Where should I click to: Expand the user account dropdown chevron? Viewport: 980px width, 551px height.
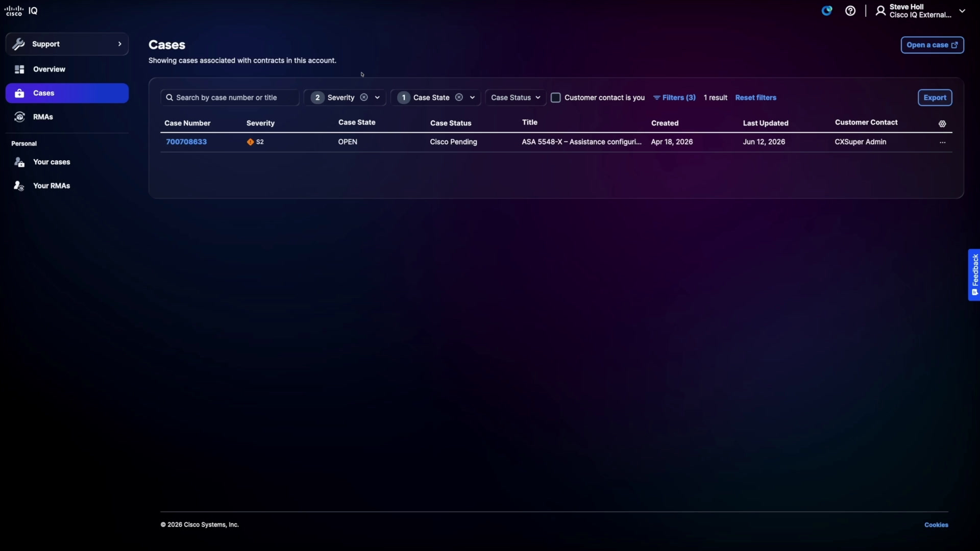pyautogui.click(x=962, y=11)
